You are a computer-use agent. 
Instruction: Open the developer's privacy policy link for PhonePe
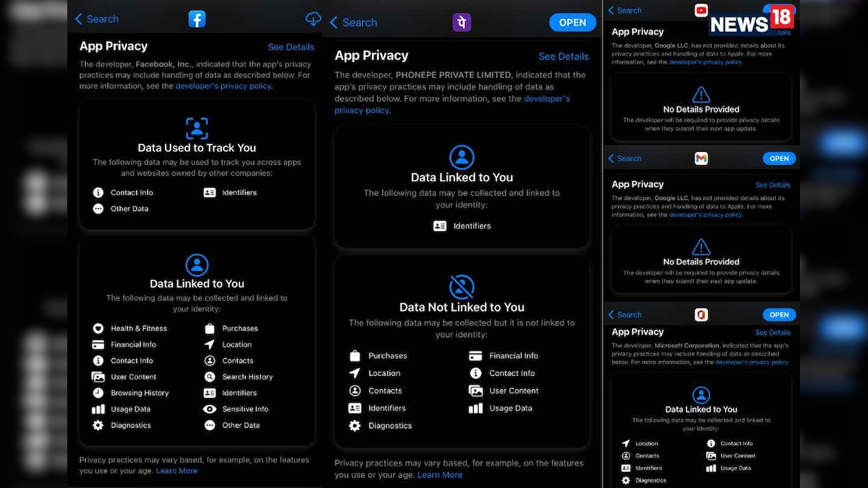click(362, 110)
